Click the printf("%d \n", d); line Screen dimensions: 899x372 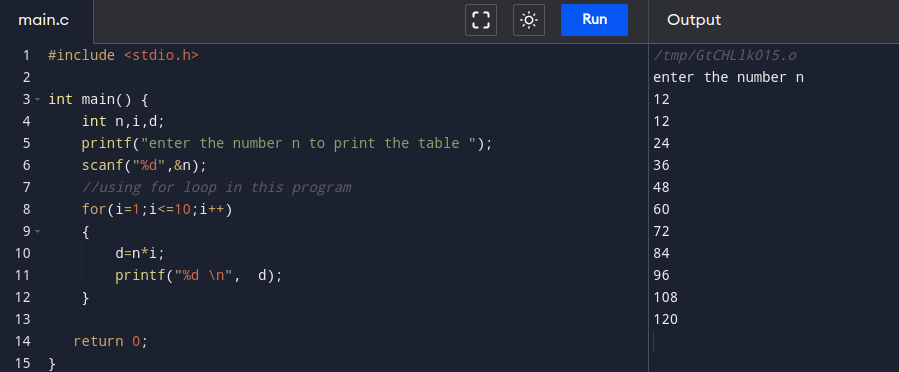pyautogui.click(x=199, y=276)
